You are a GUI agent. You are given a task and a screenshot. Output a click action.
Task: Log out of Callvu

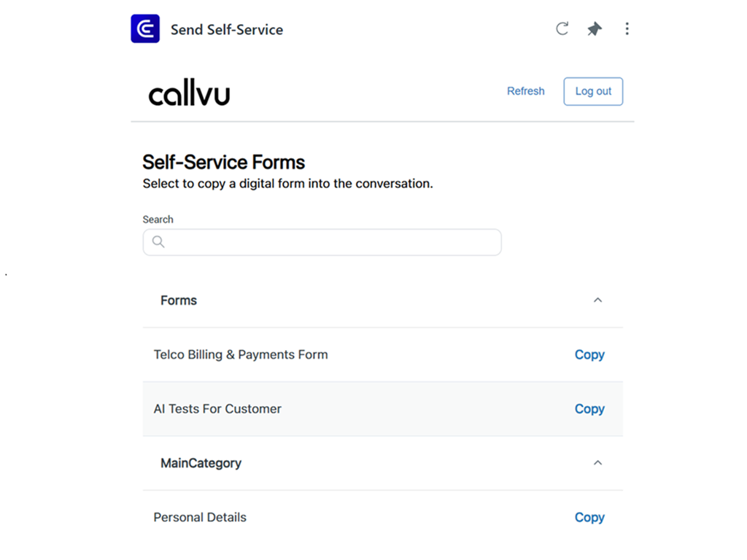(x=592, y=91)
